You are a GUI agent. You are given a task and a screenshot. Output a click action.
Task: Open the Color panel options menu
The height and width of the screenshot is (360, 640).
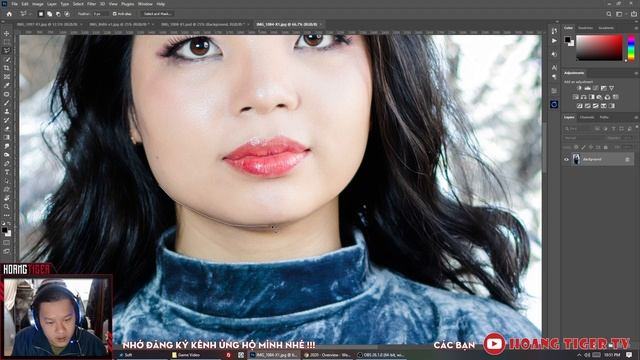tap(636, 28)
